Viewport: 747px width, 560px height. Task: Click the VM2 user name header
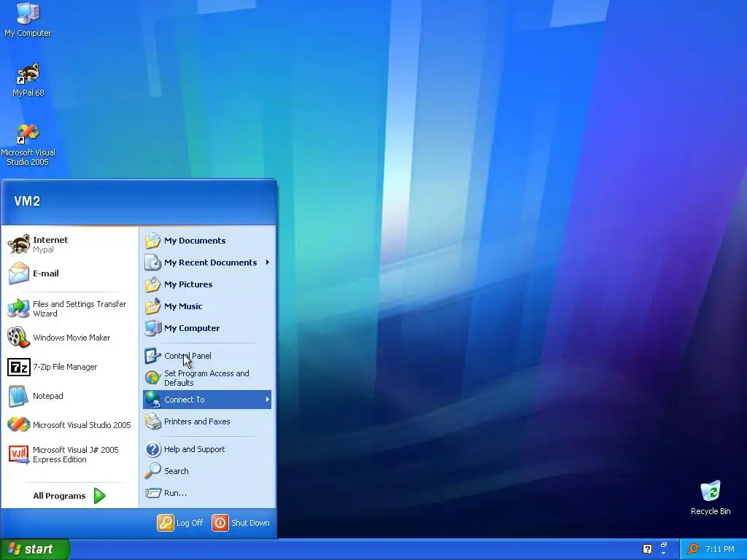click(27, 201)
